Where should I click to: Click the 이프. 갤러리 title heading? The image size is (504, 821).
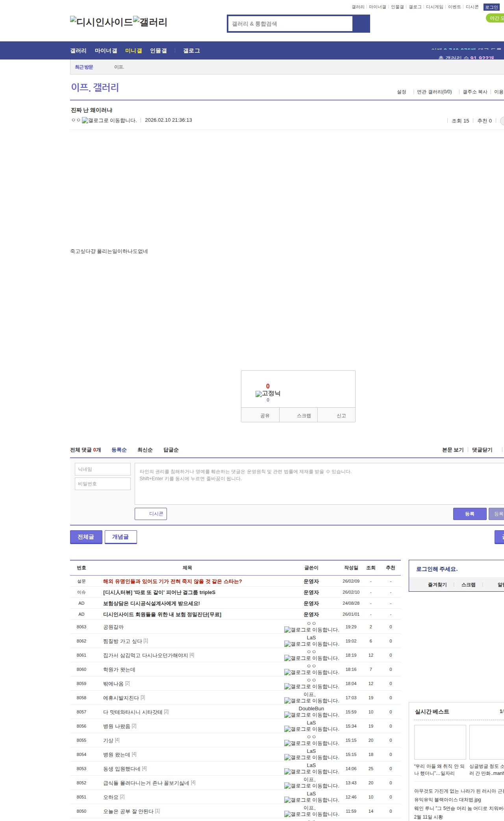pos(95,87)
